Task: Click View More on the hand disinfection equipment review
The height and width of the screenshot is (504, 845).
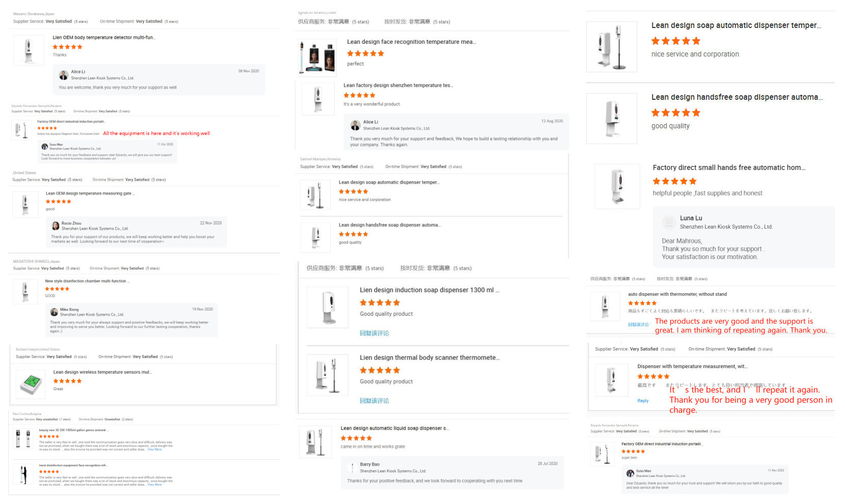Action: point(154,485)
